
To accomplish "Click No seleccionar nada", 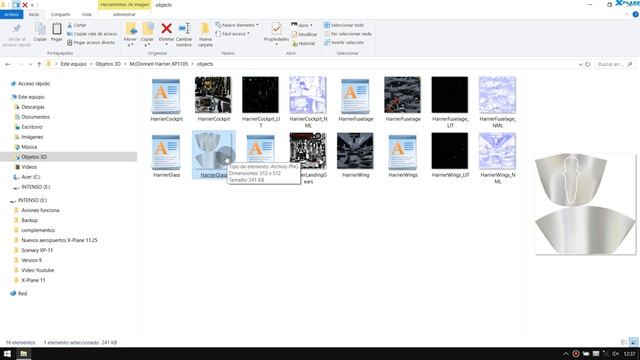I will [x=348, y=34].
